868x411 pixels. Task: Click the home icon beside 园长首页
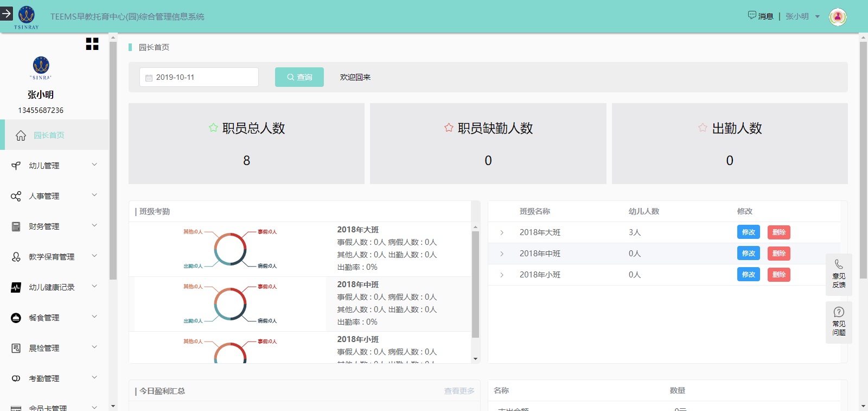[x=21, y=135]
